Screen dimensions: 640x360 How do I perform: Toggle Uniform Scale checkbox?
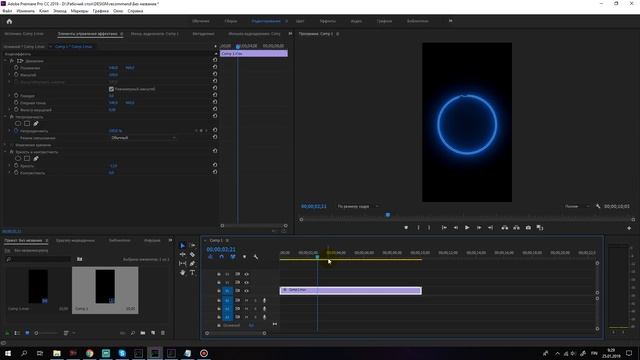[111, 89]
